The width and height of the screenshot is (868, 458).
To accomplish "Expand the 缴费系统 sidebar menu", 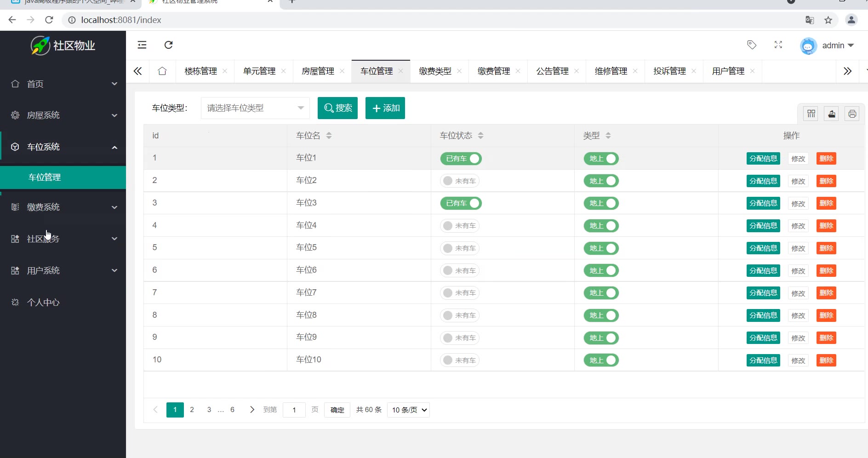I will (x=63, y=207).
